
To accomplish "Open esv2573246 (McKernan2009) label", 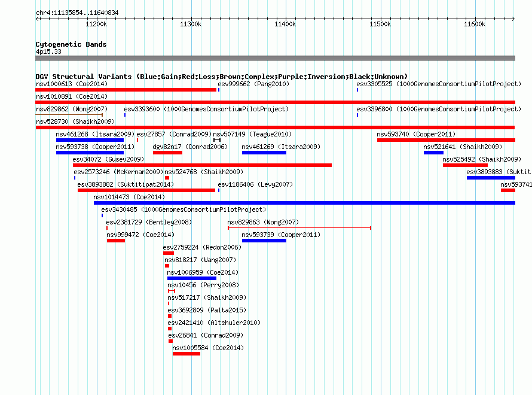I will pos(118,172).
